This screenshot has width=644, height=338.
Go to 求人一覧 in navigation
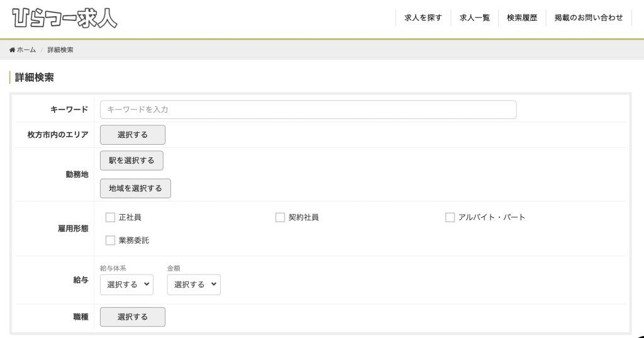474,18
